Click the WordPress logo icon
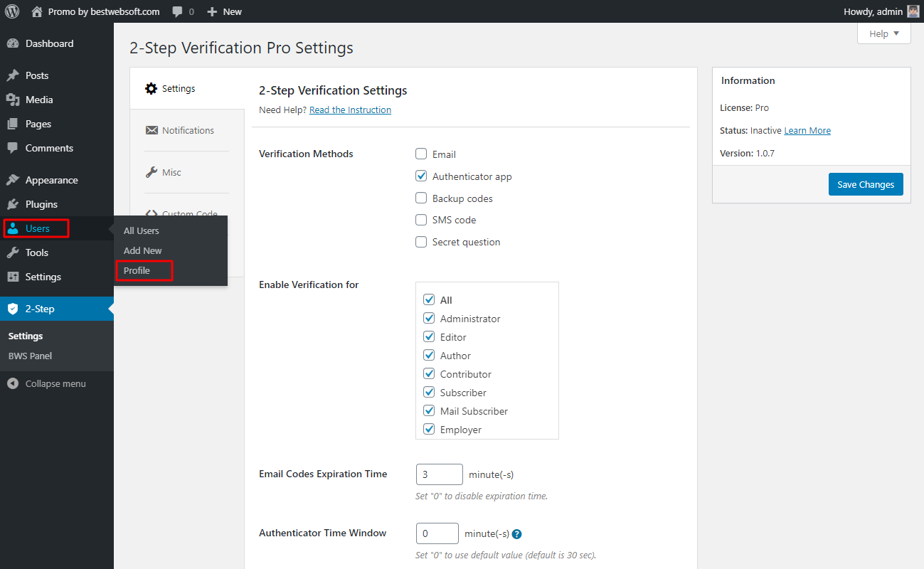This screenshot has height=569, width=924. click(x=12, y=11)
